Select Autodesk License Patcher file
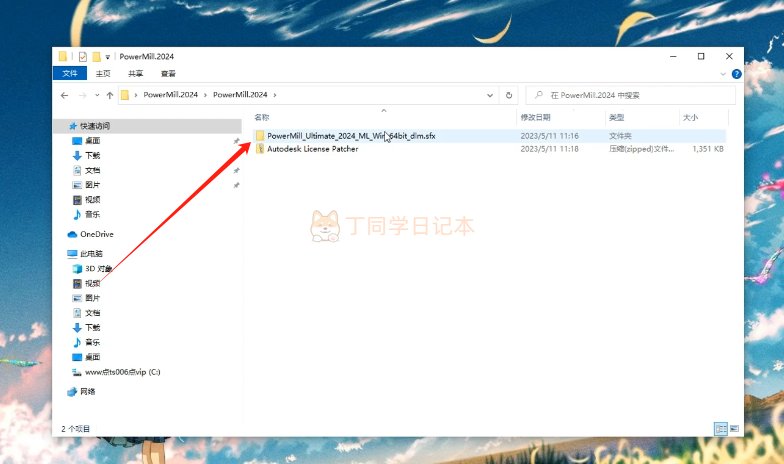784x464 pixels. point(312,148)
